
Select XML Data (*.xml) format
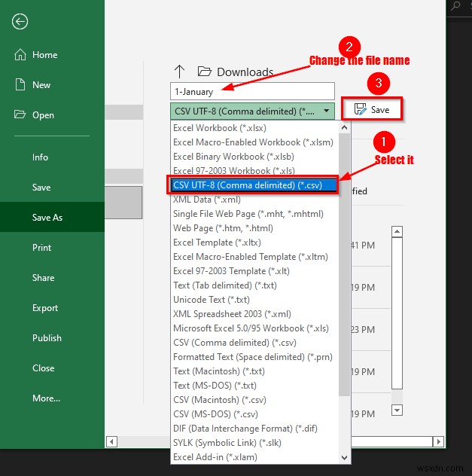[254, 200]
